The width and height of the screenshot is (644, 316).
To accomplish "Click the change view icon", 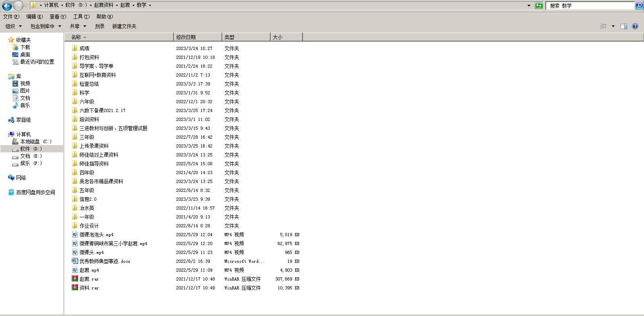I will pyautogui.click(x=603, y=26).
